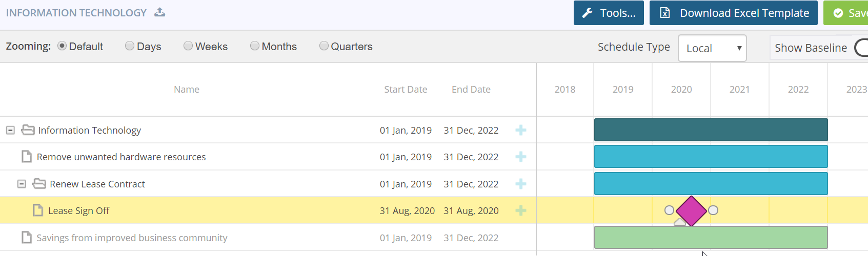Click the right link circle beside milestone diamond

pos(713,210)
